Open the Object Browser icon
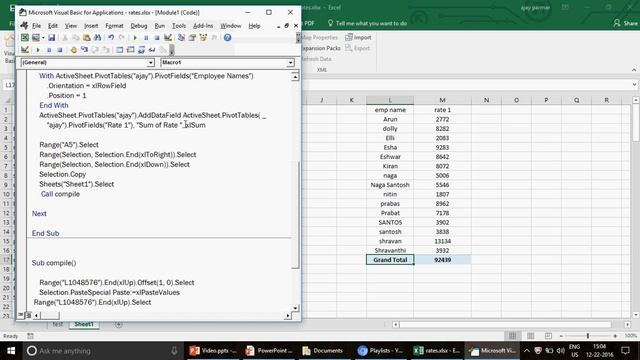 click(203, 38)
